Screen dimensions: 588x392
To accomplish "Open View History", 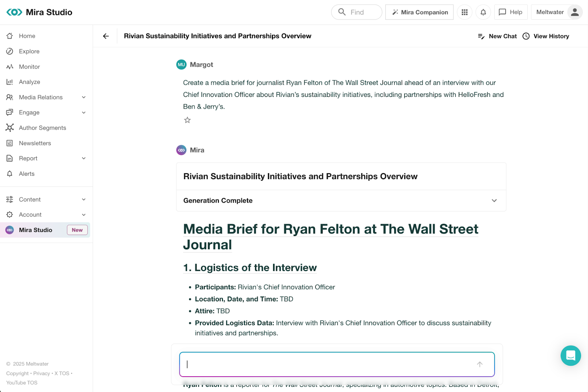I will coord(546,36).
